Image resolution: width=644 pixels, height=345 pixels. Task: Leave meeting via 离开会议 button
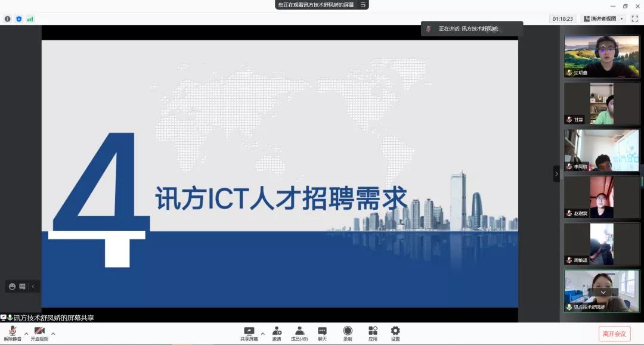[615, 332]
